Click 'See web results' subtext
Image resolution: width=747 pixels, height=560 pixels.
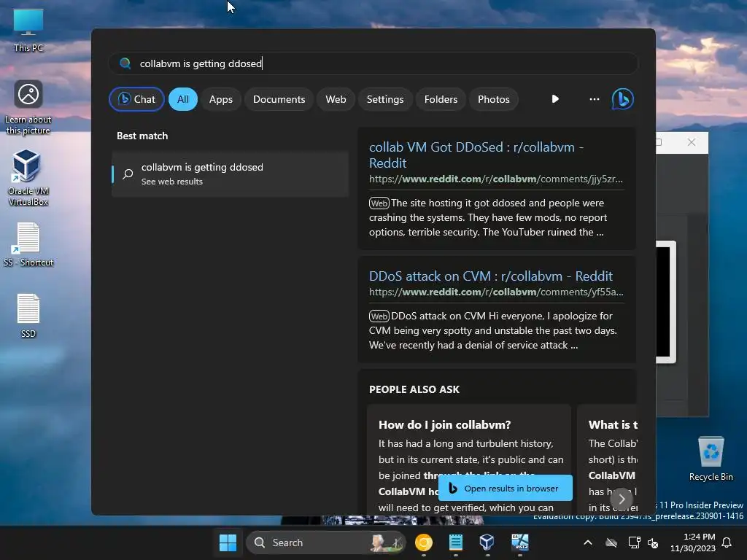tap(172, 182)
